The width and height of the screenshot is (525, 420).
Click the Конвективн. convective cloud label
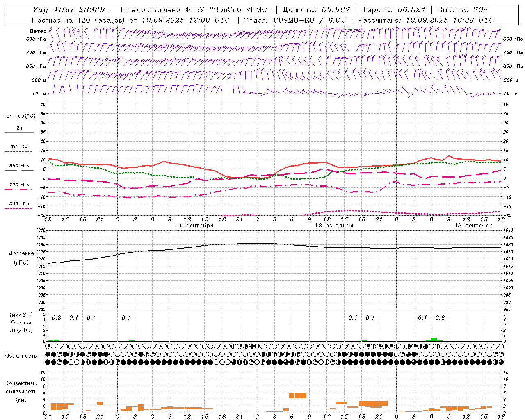(x=21, y=383)
